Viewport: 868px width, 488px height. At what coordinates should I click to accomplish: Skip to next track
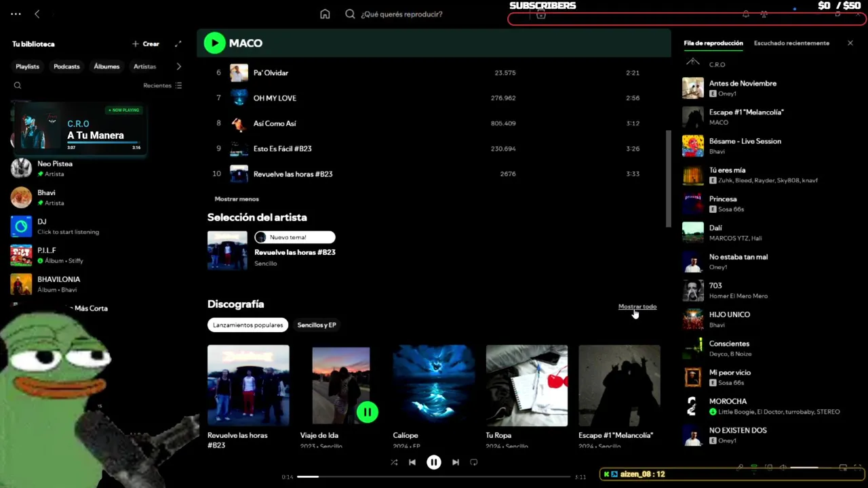tap(456, 462)
